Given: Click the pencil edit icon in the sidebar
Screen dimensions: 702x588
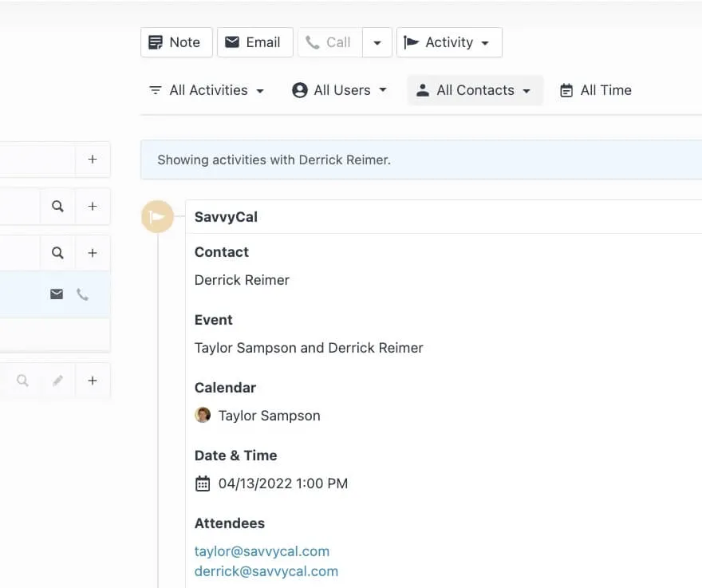Looking at the screenshot, I should (57, 381).
